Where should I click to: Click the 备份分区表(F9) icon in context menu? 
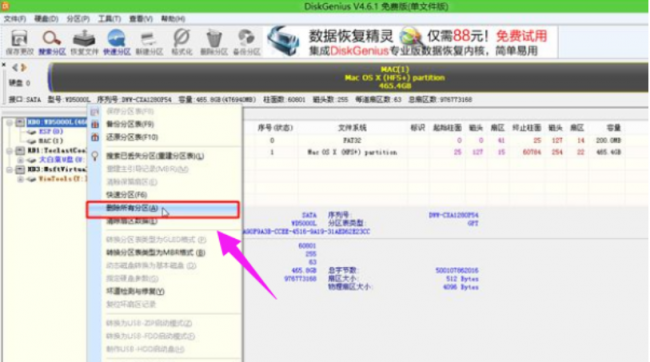[95, 124]
